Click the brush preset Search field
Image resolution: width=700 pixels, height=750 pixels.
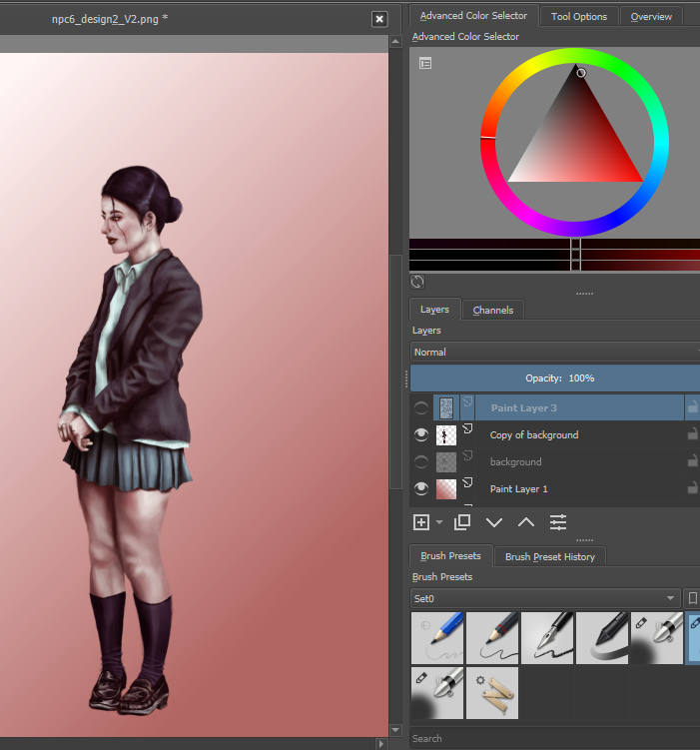pos(554,739)
